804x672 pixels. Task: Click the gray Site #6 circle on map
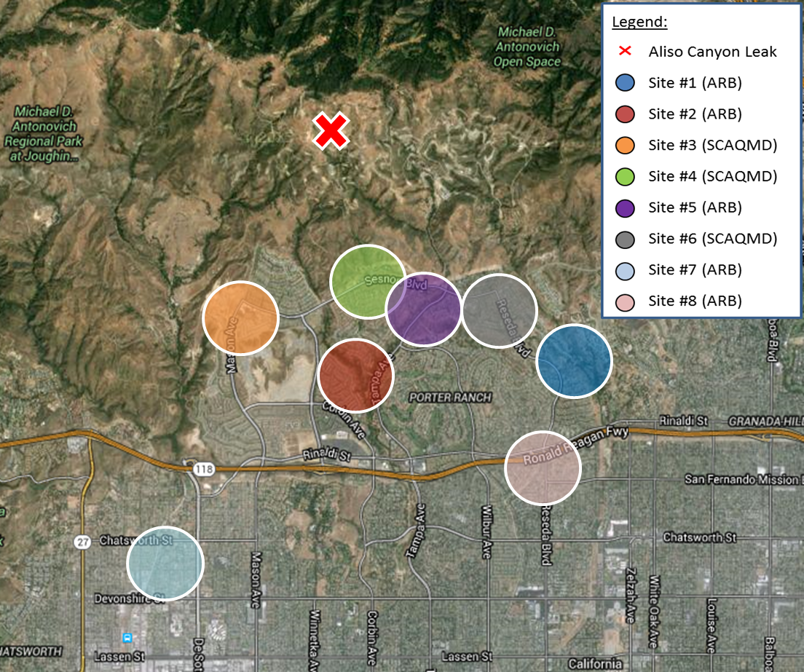click(x=500, y=311)
